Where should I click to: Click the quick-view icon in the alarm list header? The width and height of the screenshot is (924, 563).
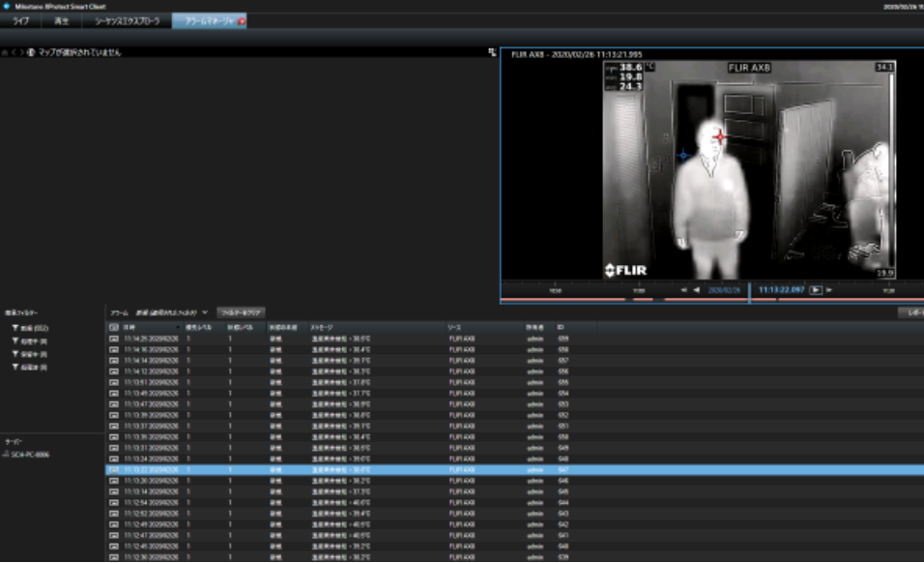click(x=114, y=327)
